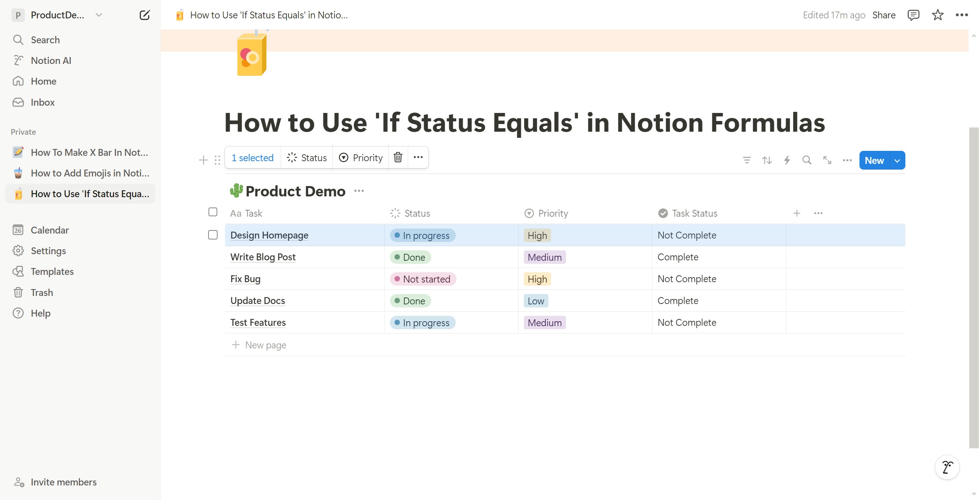Screen dimensions: 980x500
Task: Click the add block plus icon
Action: pos(204,160)
